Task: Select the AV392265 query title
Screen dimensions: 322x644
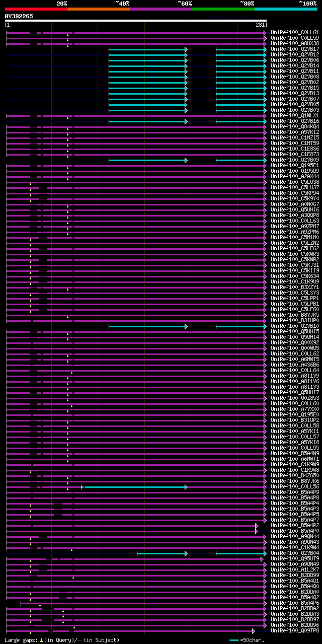Action: (19, 16)
